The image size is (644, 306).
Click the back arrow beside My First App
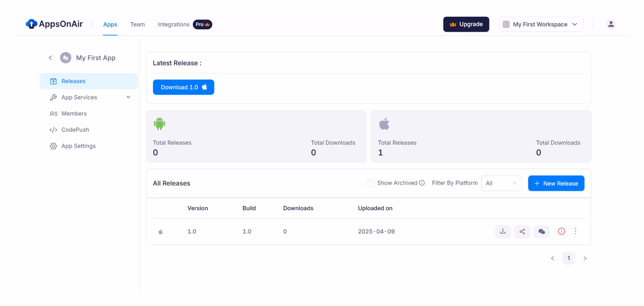point(50,58)
